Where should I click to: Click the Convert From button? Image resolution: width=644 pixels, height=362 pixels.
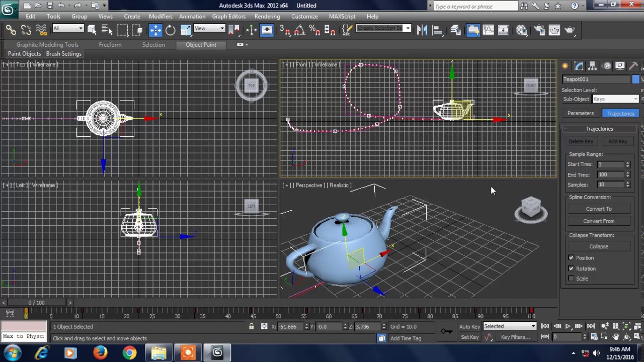(599, 221)
